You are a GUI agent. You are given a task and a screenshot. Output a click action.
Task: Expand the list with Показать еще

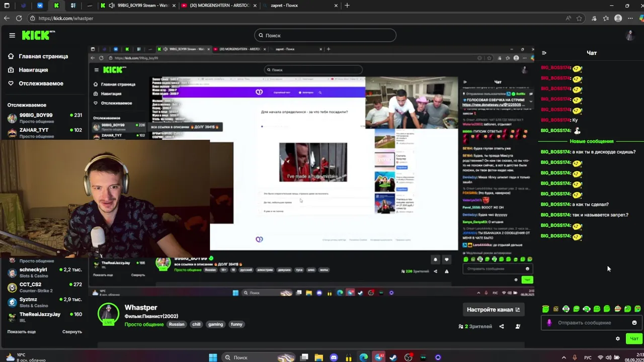(21, 332)
